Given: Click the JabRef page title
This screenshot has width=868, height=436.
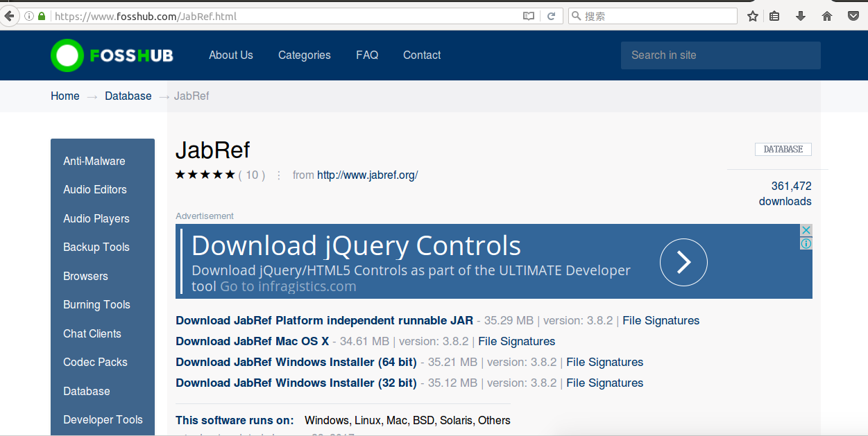Looking at the screenshot, I should (213, 150).
